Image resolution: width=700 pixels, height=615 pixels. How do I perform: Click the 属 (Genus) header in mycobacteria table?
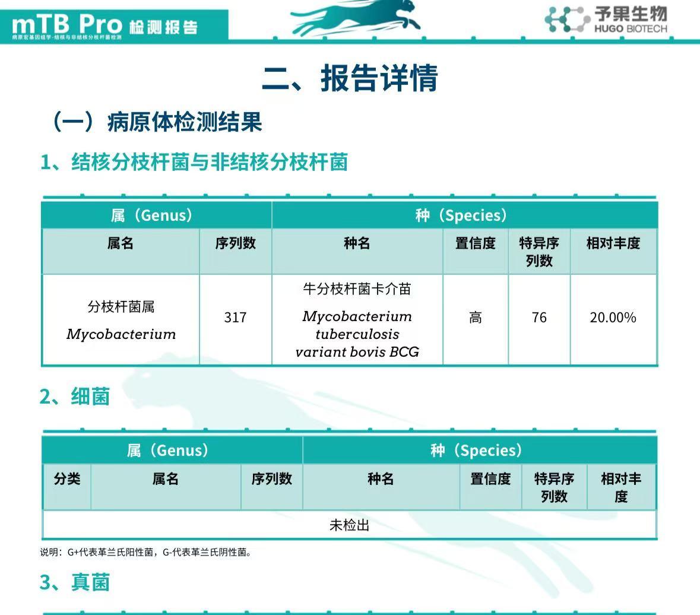pos(151,215)
